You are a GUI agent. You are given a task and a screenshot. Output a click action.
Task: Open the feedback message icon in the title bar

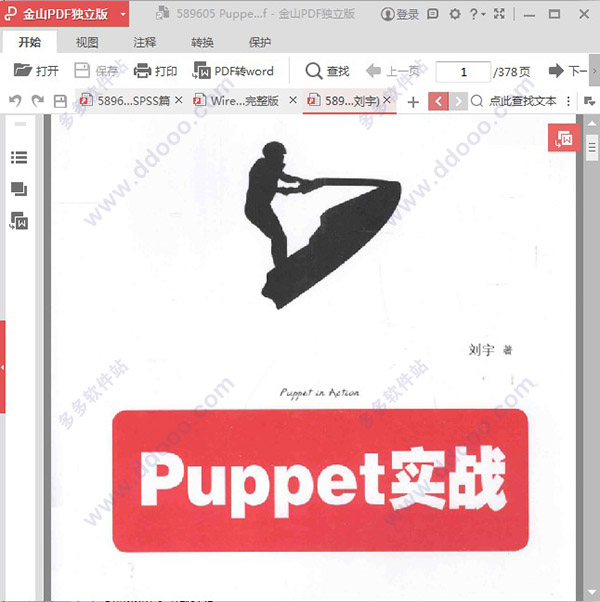click(x=433, y=14)
